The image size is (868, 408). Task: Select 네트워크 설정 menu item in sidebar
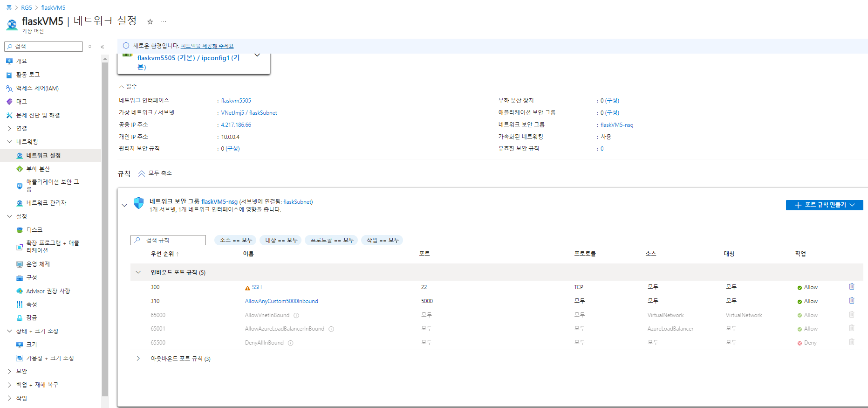[x=50, y=155]
